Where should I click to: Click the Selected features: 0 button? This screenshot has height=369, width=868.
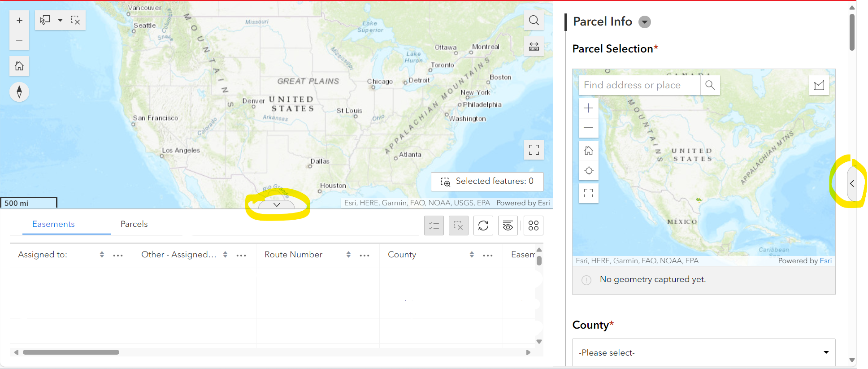pos(487,181)
